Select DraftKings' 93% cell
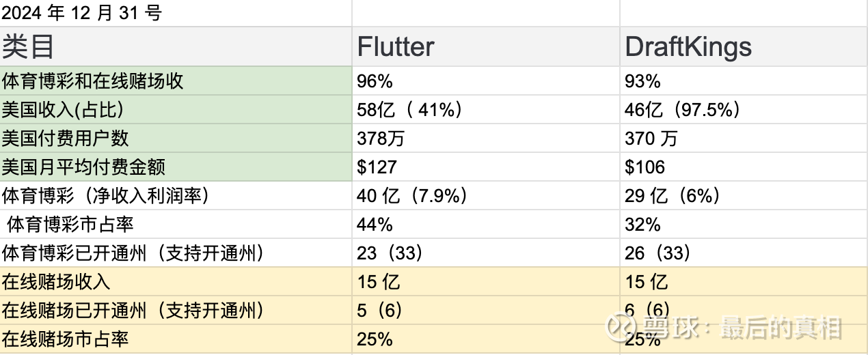Image resolution: width=868 pixels, height=355 pixels. (x=744, y=81)
